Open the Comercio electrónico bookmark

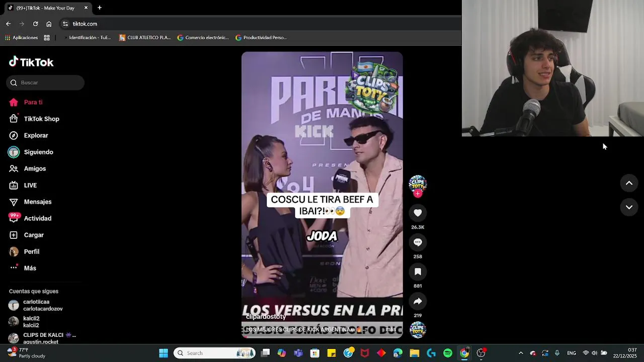pos(203,38)
